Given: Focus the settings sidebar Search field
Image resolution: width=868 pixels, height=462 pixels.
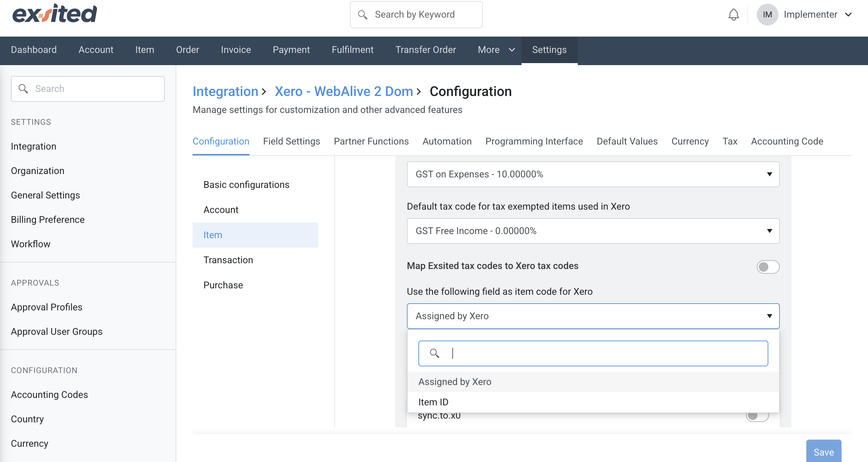Looking at the screenshot, I should (x=88, y=89).
